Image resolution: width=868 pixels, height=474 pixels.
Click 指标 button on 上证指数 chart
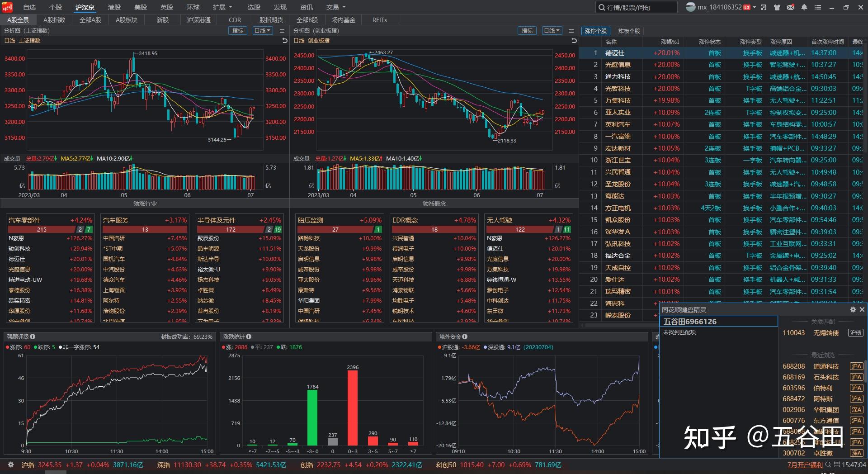click(x=238, y=31)
